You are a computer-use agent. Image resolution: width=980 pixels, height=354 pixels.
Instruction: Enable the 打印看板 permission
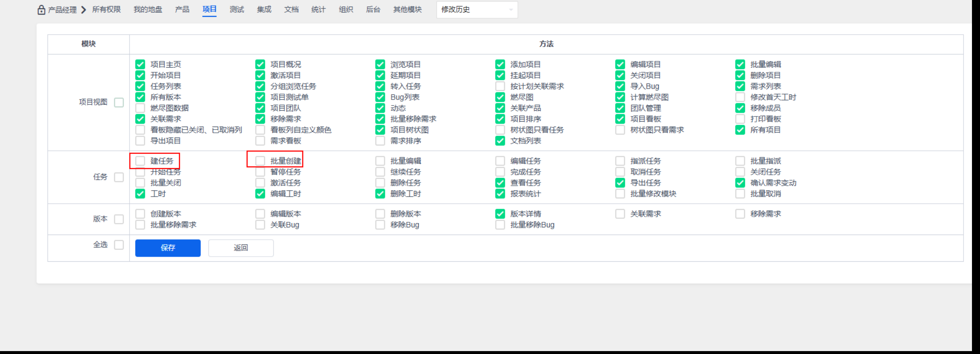pyautogui.click(x=740, y=119)
